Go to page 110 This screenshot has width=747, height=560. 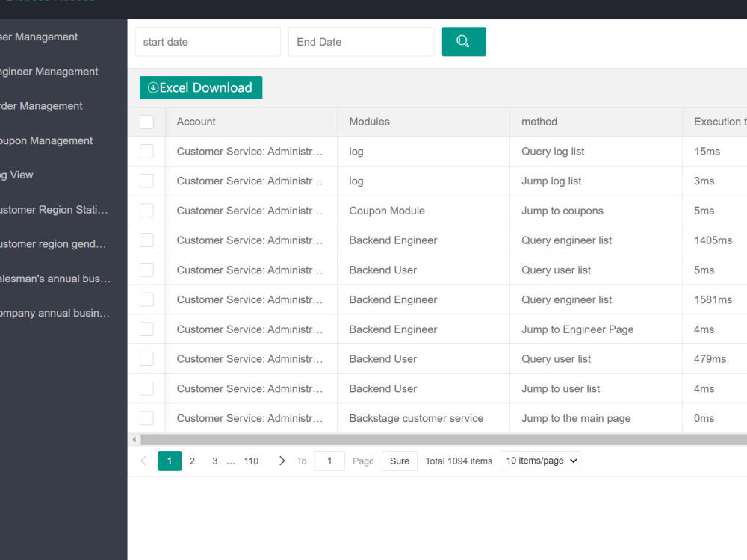pos(251,461)
